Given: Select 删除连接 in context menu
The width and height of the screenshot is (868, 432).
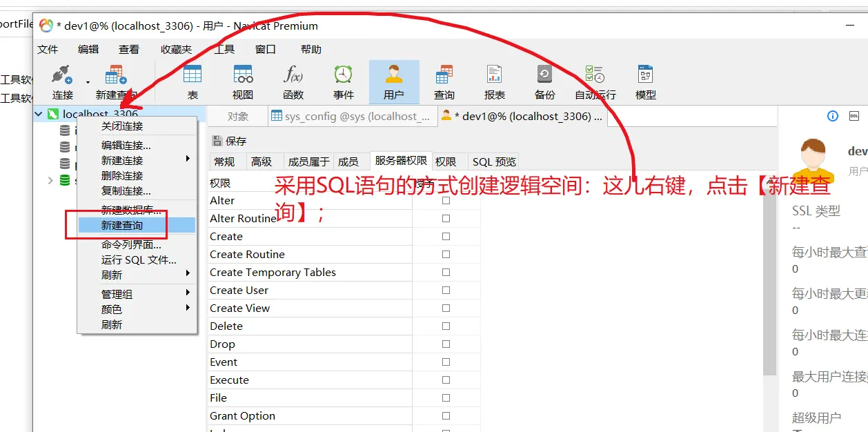Looking at the screenshot, I should pos(138,175).
